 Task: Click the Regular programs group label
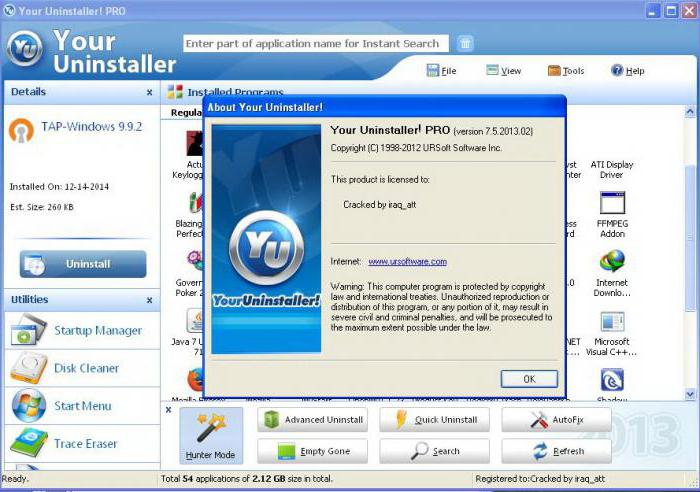(x=186, y=113)
